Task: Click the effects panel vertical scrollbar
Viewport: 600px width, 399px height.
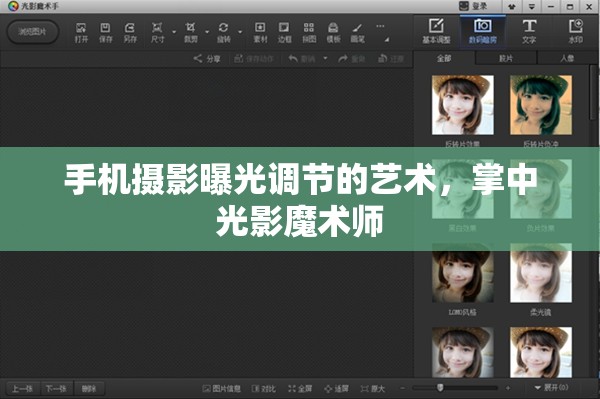Action: [x=593, y=93]
